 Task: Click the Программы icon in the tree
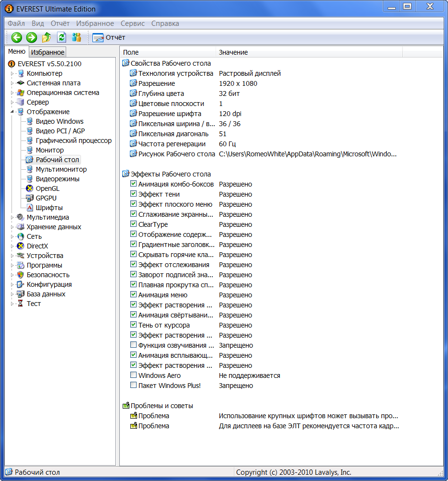[21, 265]
